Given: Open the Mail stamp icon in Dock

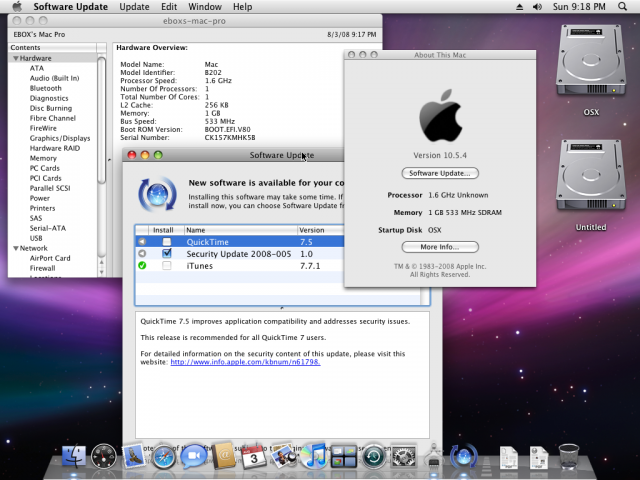Looking at the screenshot, I should click(x=133, y=456).
